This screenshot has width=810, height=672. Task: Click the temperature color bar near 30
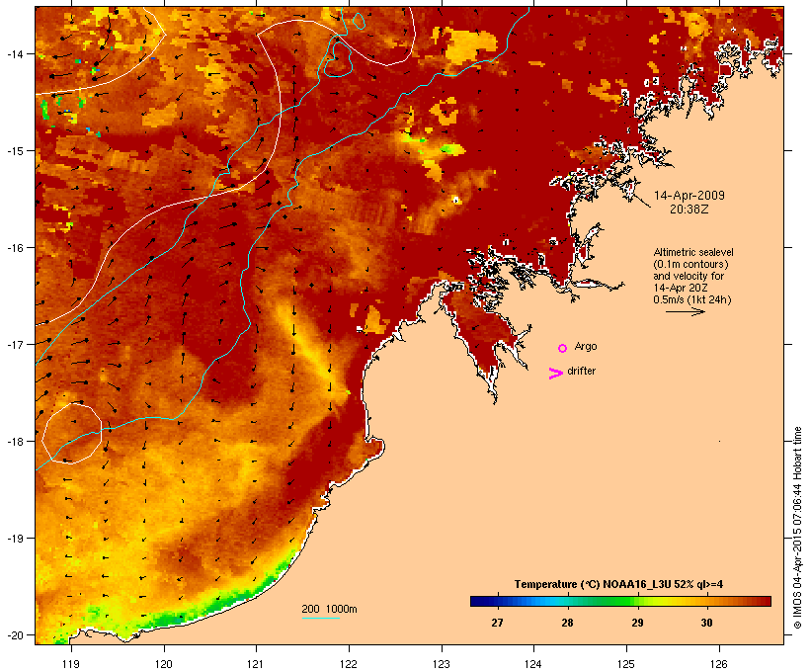coord(706,601)
